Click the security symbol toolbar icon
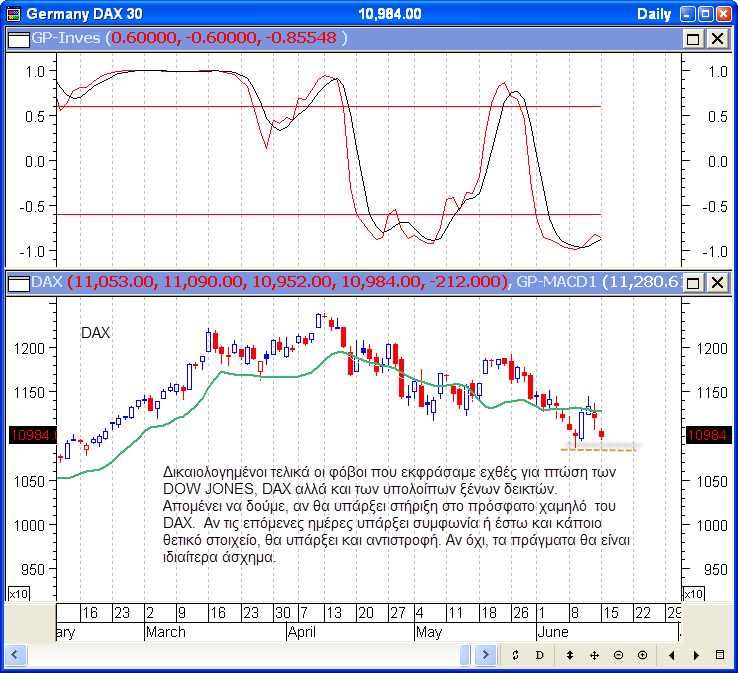 pos(515,655)
